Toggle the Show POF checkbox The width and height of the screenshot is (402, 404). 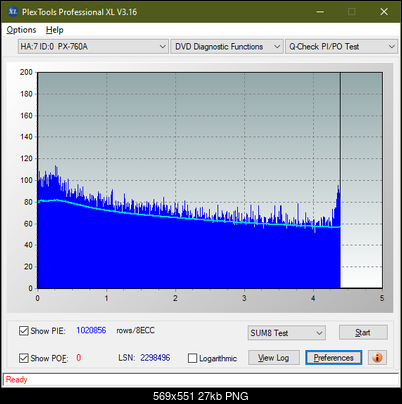(x=24, y=358)
